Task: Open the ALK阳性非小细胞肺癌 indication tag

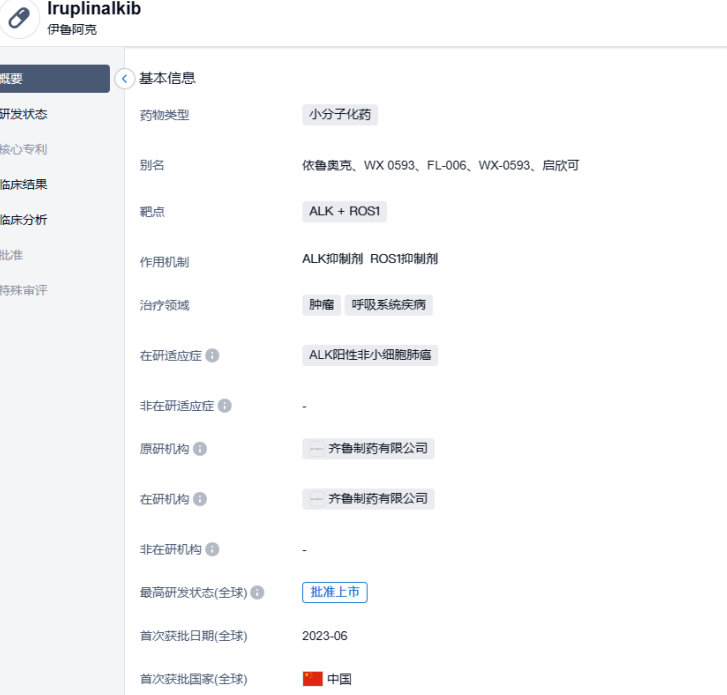Action: (370, 355)
